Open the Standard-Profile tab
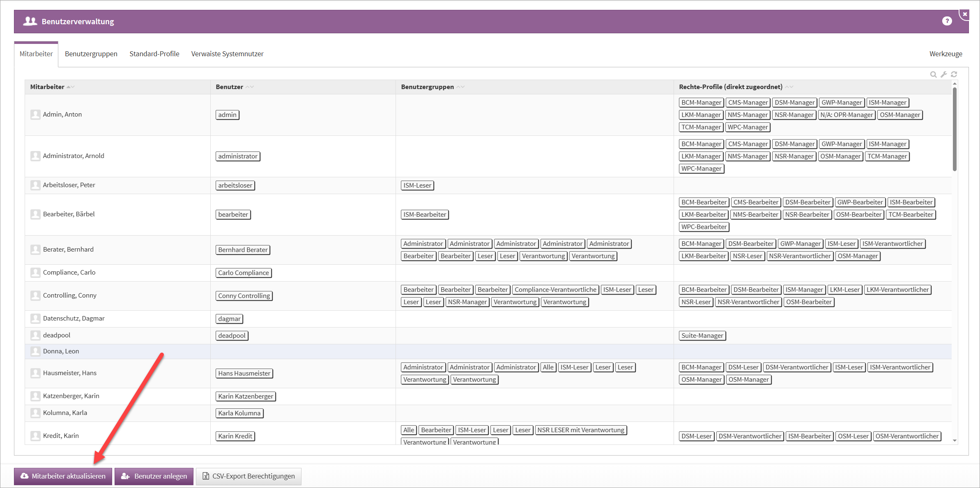This screenshot has width=980, height=488. point(154,54)
